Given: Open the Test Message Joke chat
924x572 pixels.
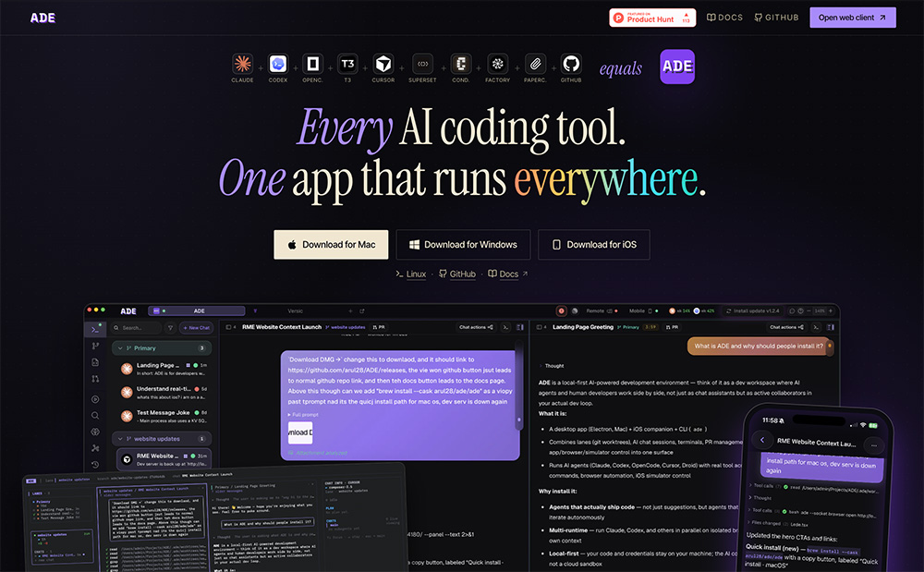Looking at the screenshot, I should point(163,416).
